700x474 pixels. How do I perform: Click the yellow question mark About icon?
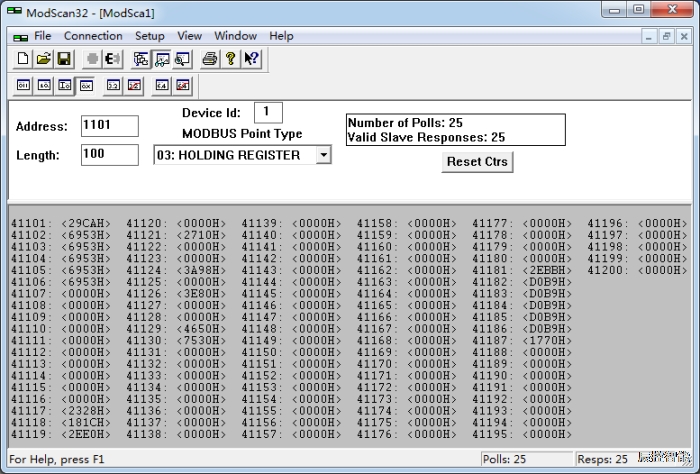coord(230,59)
